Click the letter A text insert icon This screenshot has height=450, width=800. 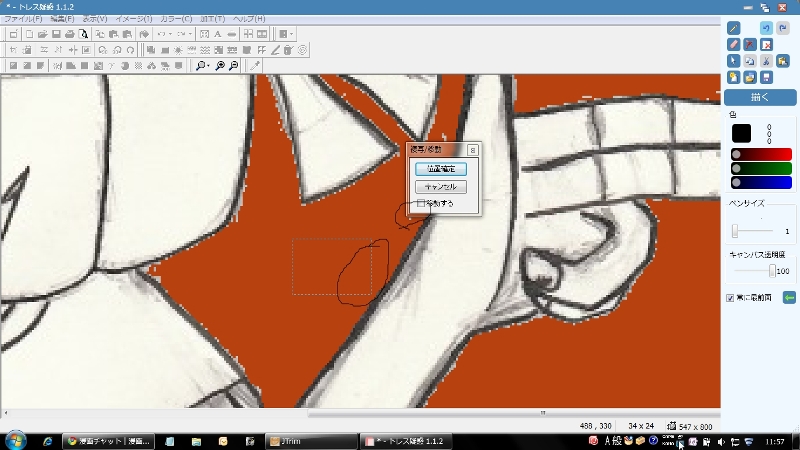coord(218,34)
